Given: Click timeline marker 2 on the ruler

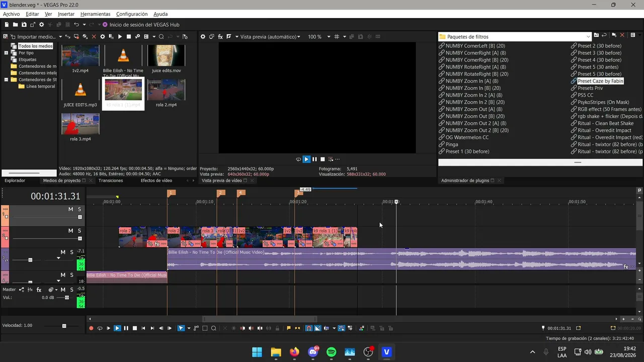Looking at the screenshot, I should [x=221, y=193].
